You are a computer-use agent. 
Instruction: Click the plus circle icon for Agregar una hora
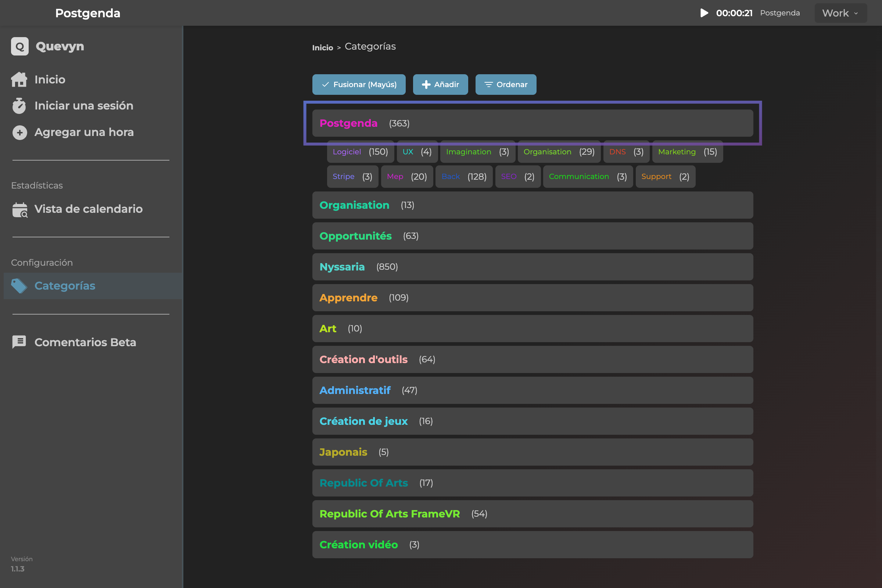coord(19,132)
